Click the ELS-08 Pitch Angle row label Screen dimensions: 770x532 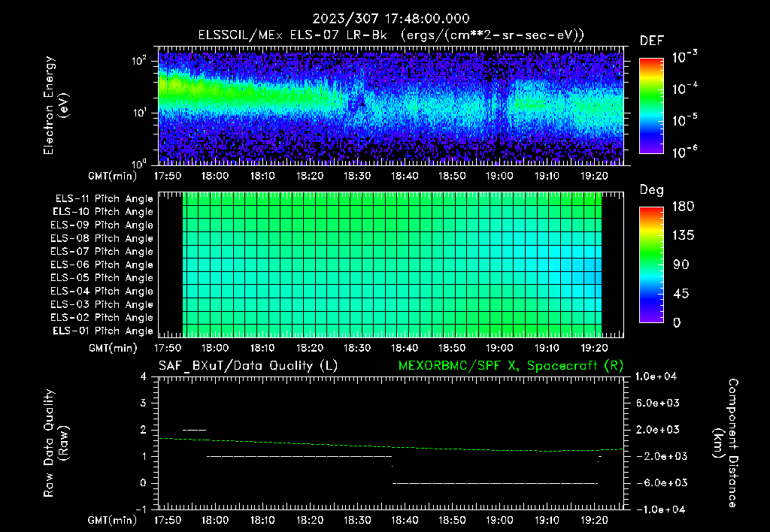pyautogui.click(x=102, y=238)
